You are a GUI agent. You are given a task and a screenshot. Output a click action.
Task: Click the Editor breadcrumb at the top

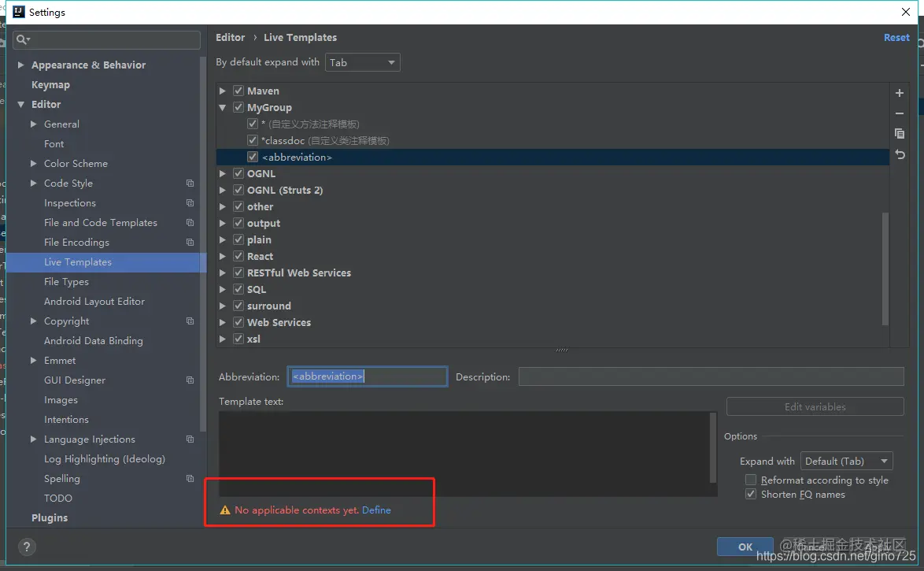230,37
